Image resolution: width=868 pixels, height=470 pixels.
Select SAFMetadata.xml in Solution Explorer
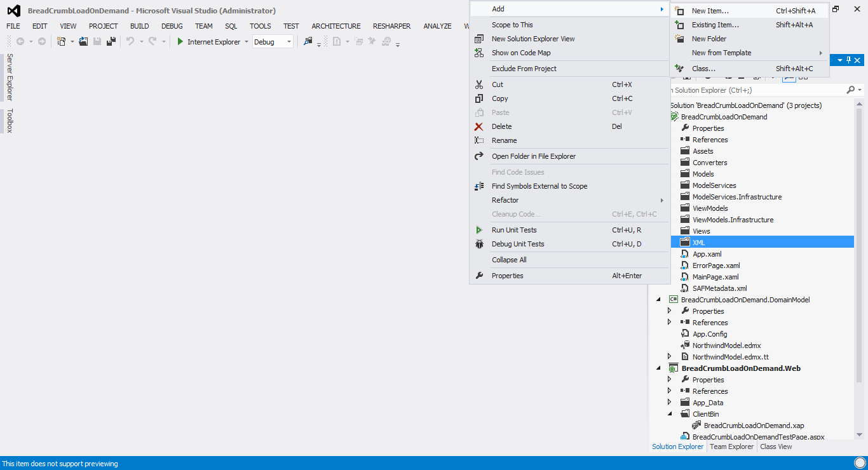click(x=719, y=288)
